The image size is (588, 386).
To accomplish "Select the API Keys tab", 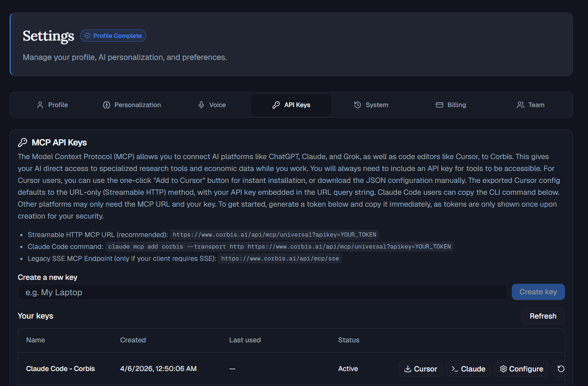I will [x=291, y=105].
